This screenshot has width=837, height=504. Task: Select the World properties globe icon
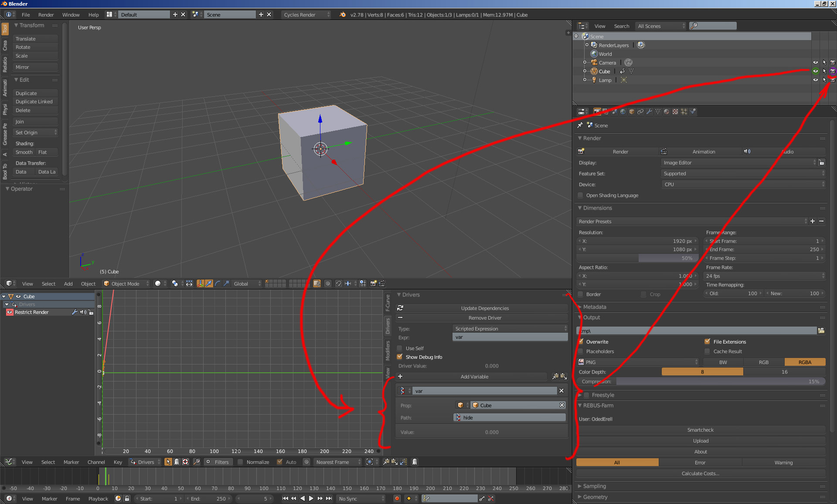coord(623,112)
